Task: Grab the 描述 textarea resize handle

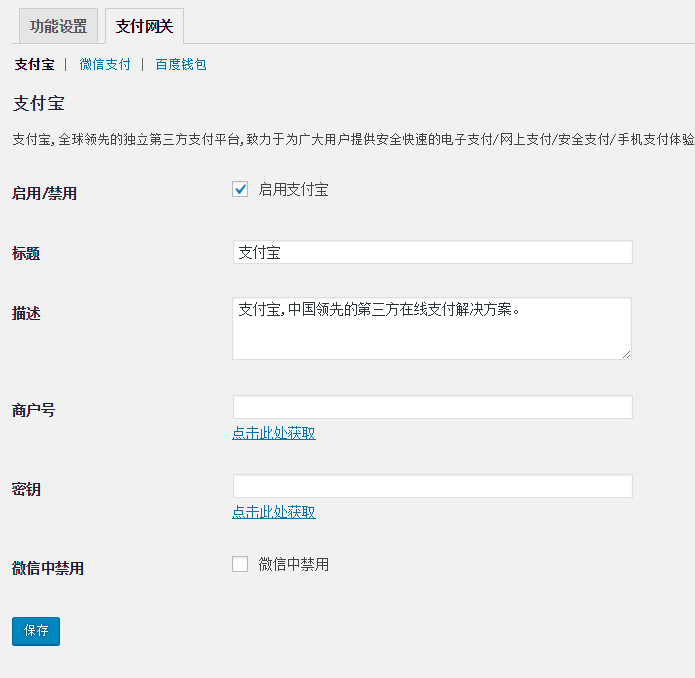Action: 626,354
